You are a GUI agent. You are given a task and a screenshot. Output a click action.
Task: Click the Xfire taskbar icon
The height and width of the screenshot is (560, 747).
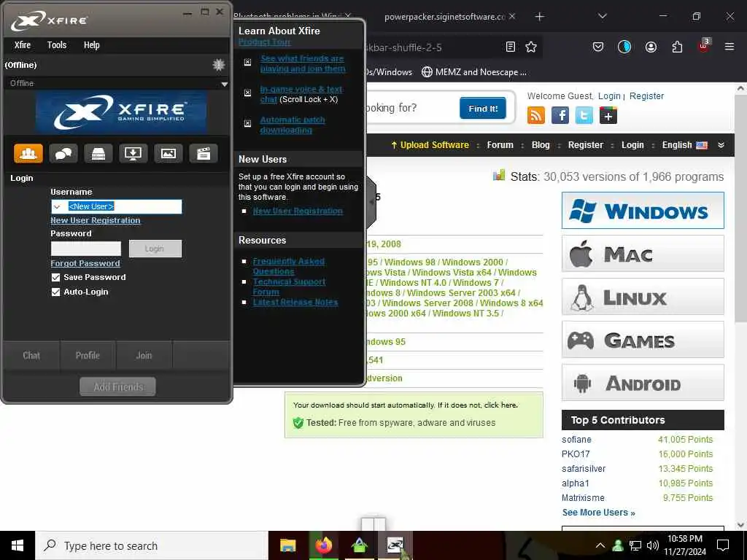(395, 545)
